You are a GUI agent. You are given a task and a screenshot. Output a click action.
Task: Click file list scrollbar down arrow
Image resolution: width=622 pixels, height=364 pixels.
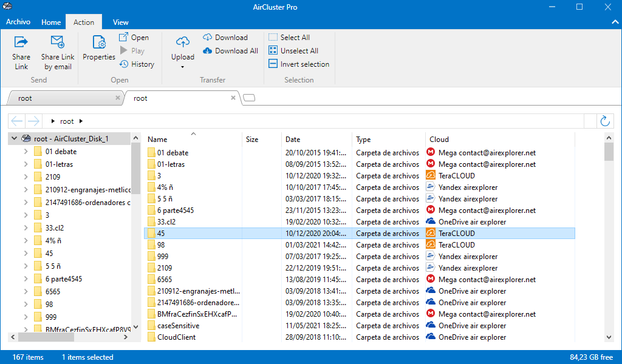(609, 337)
